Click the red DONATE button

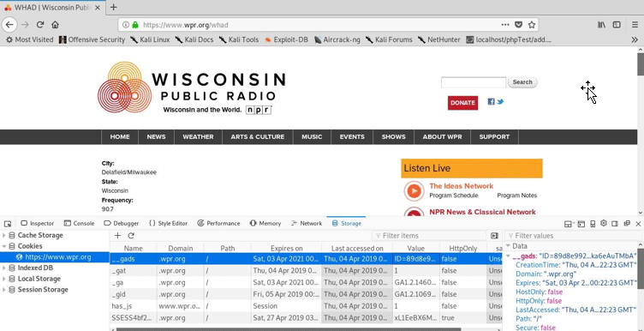[x=462, y=103]
